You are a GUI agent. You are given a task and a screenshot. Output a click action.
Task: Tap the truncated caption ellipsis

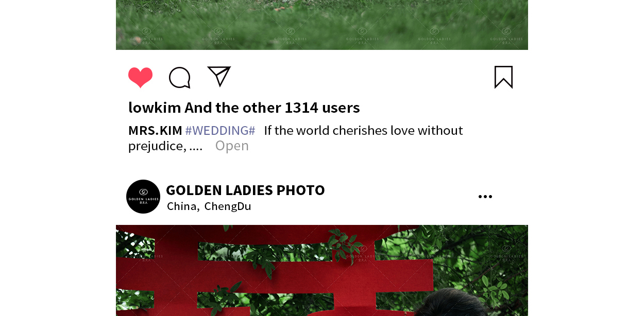[x=196, y=147]
